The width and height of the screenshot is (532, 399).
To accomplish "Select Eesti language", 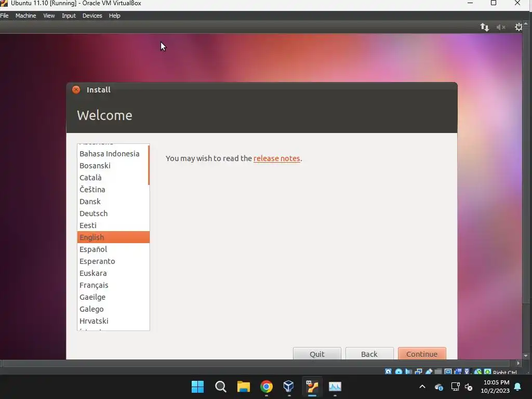I will click(113, 225).
